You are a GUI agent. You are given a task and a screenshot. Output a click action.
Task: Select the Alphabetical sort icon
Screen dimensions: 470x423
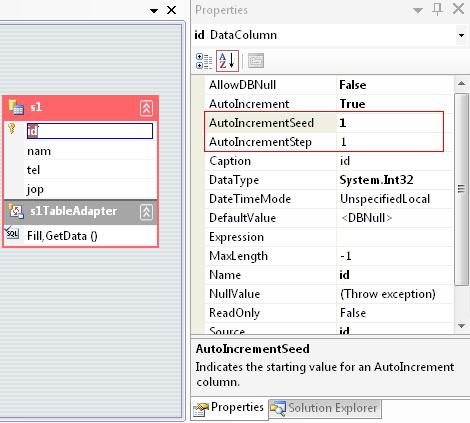(227, 61)
